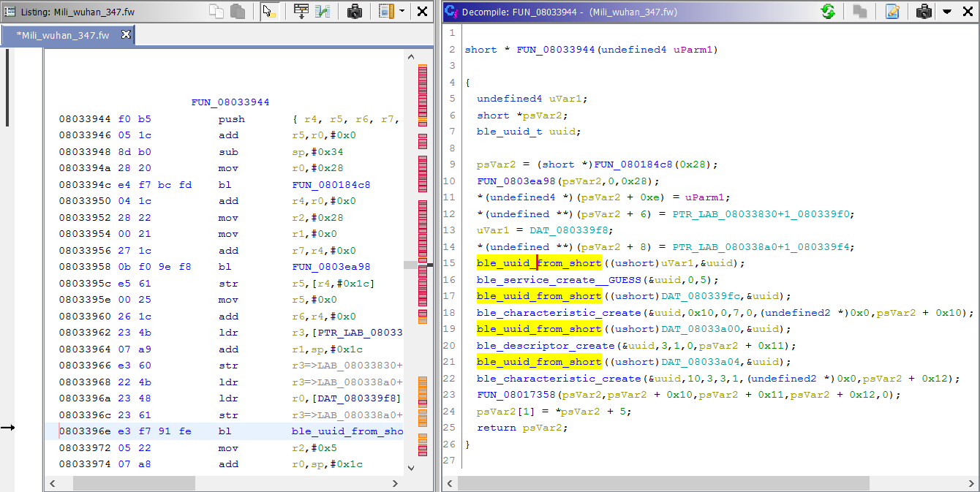980x492 pixels.
Task: Click address 08033972 in the listing
Action: tap(84, 447)
